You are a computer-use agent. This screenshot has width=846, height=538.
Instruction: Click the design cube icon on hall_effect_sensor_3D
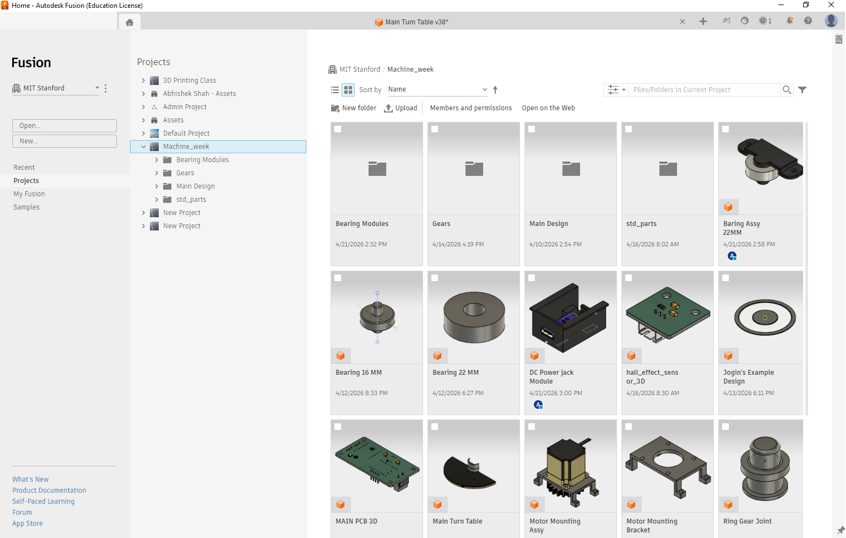point(631,356)
